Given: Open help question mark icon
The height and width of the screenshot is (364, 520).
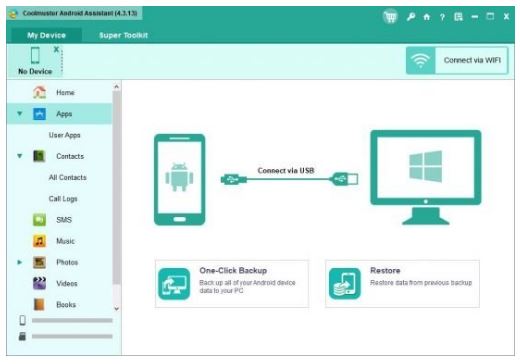Looking at the screenshot, I should 442,17.
